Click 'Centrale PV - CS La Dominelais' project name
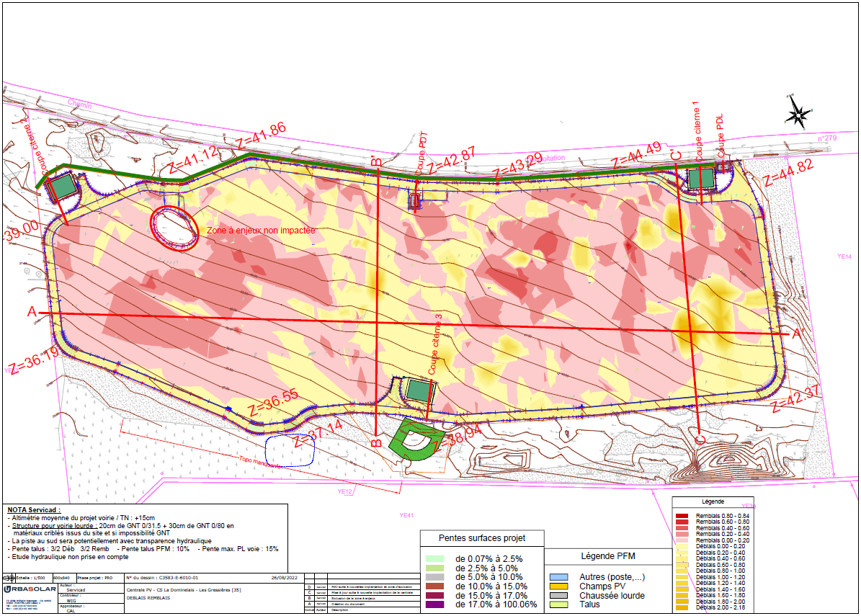Viewport: 861px width, 616px height. [161, 590]
